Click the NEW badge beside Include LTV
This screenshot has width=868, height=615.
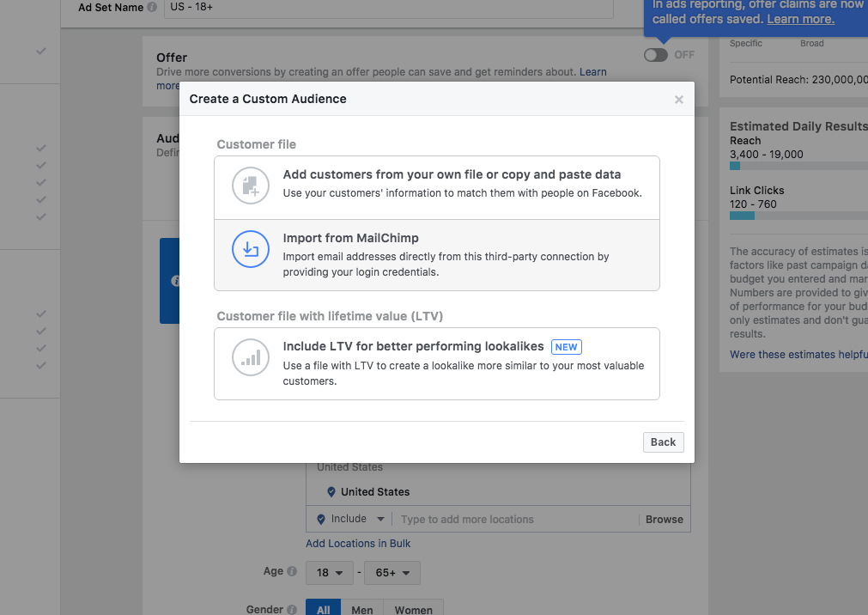tap(567, 347)
